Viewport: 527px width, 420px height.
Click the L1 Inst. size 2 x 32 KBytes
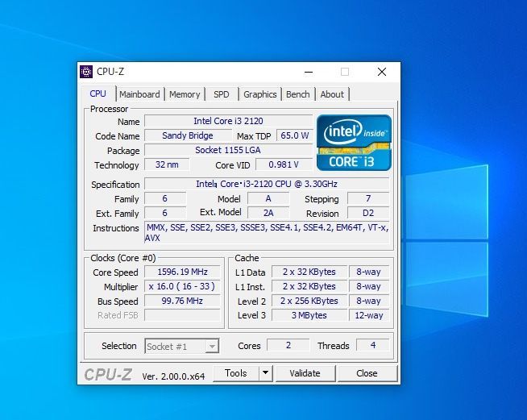pyautogui.click(x=309, y=286)
